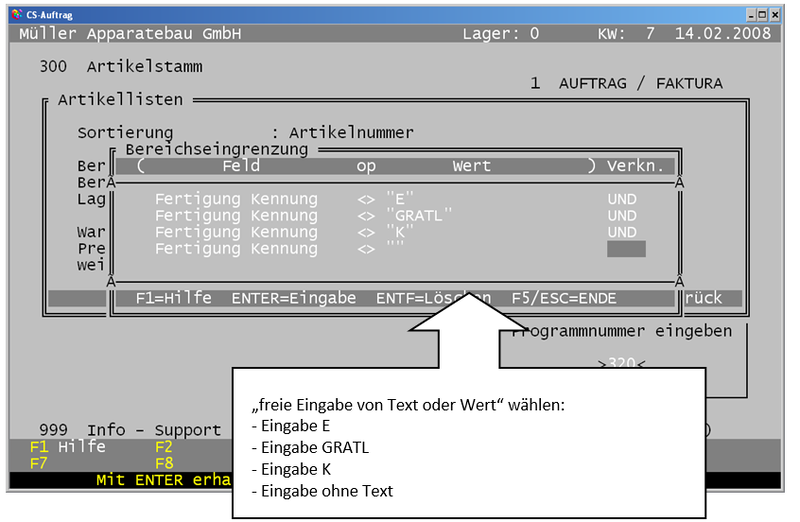
Task: Click the Sortierung value Artikelnummer
Action: point(351,133)
